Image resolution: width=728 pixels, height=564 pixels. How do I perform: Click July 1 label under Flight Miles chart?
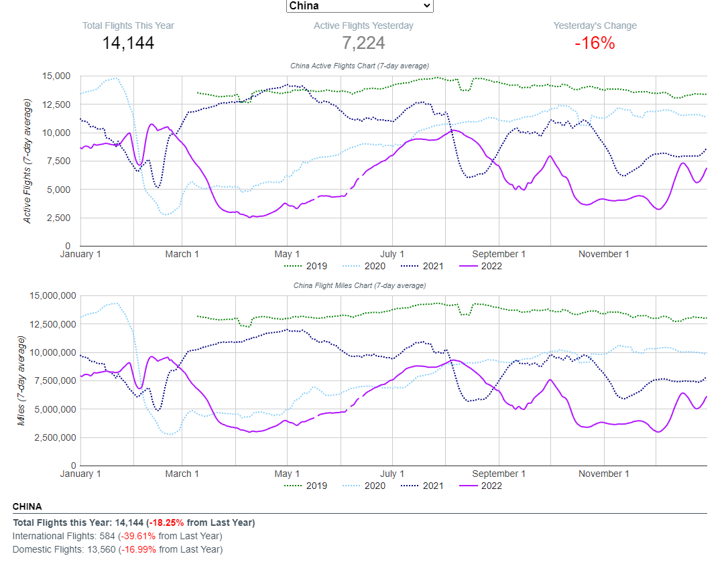[392, 474]
